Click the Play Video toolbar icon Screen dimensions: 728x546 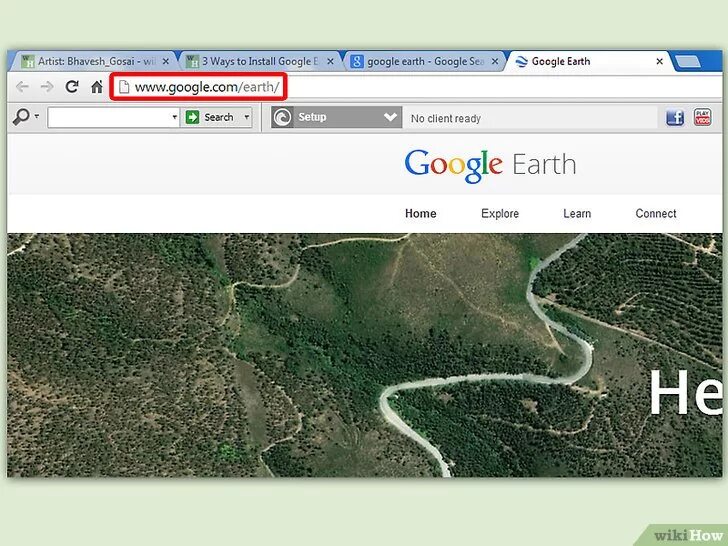(x=702, y=117)
